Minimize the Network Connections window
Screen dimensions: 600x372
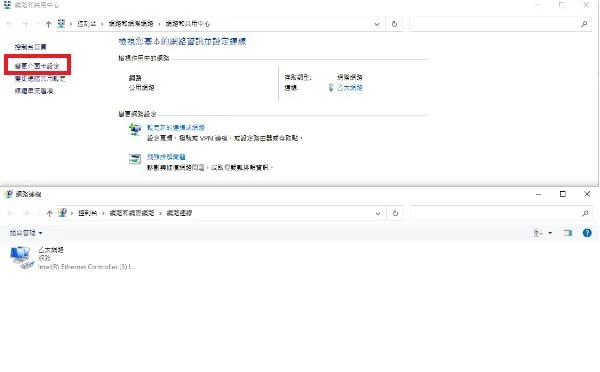pyautogui.click(x=538, y=194)
